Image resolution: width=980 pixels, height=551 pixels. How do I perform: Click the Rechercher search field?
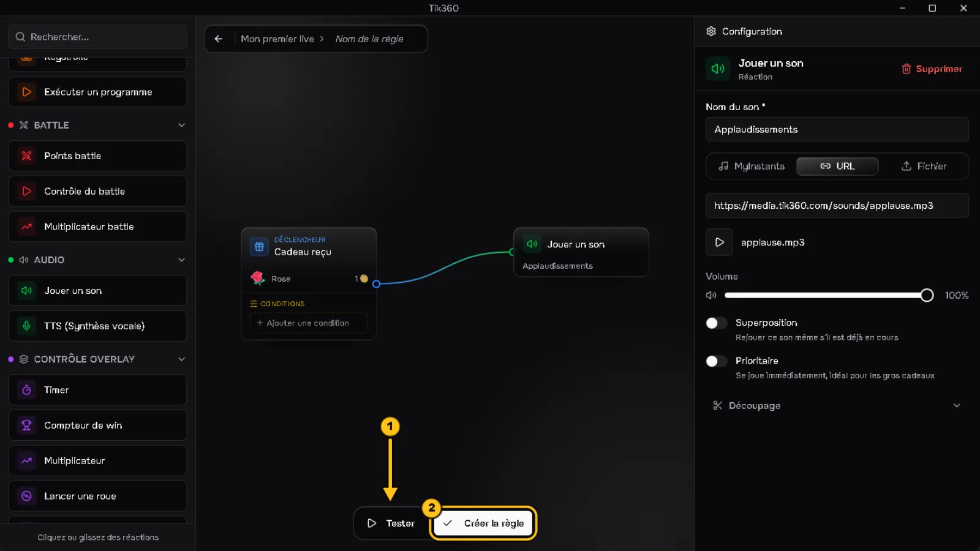98,37
